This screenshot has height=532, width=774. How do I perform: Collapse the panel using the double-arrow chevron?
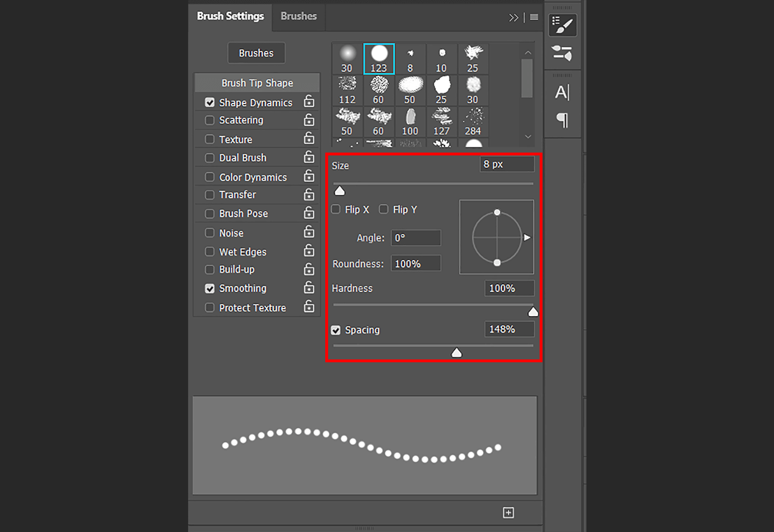(x=513, y=17)
